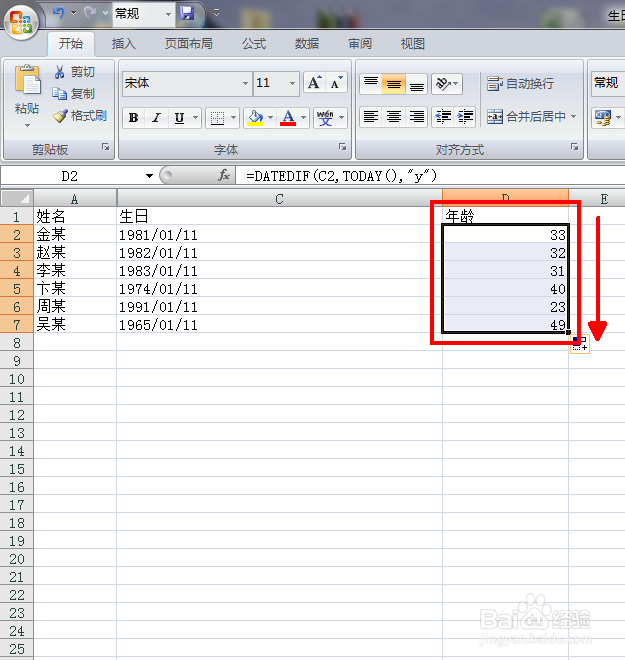
Task: Expand the underline style arrow
Action: click(x=195, y=118)
